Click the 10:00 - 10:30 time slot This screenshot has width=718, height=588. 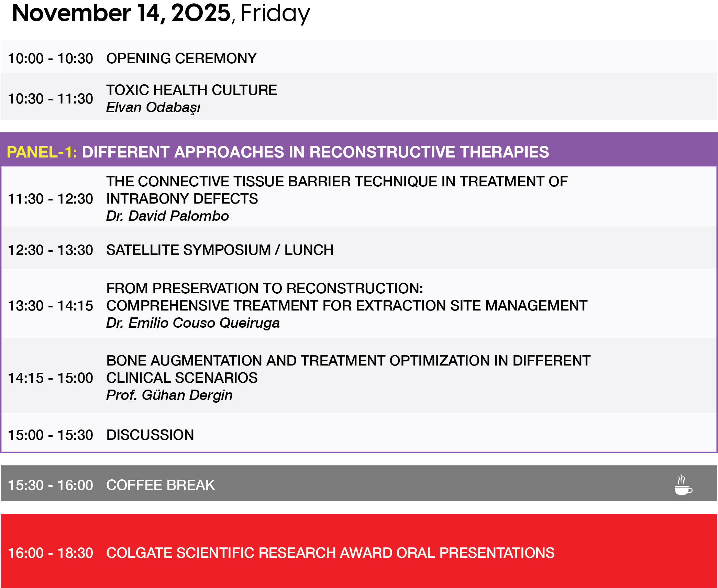click(x=51, y=58)
